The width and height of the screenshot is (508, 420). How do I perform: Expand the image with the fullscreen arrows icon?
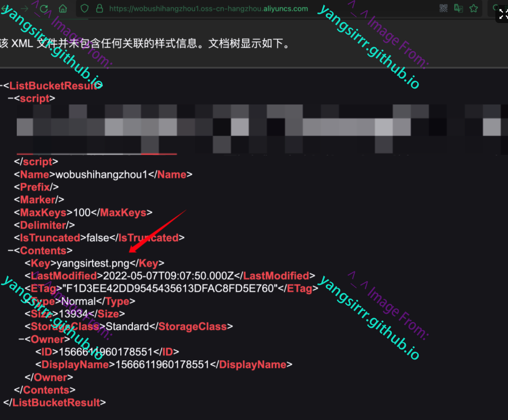pos(503,14)
